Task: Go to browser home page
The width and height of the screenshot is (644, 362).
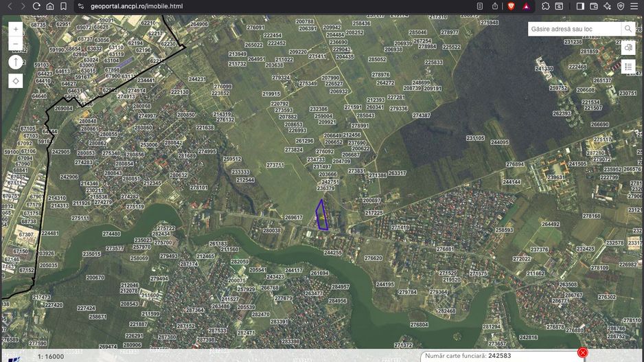Action: [x=50, y=6]
